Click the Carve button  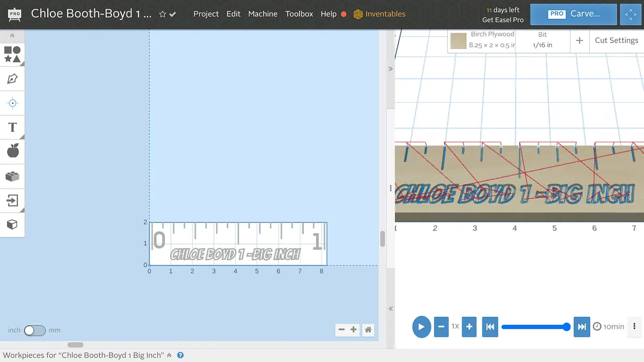573,15
